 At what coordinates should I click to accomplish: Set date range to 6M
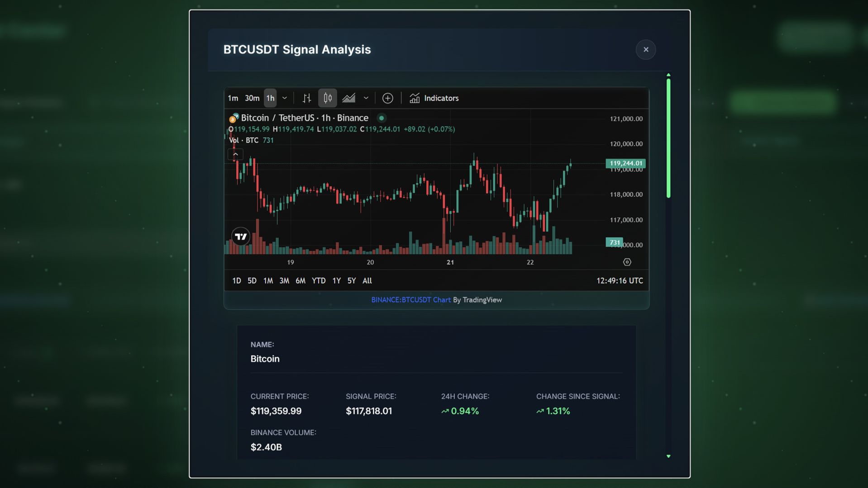point(300,281)
